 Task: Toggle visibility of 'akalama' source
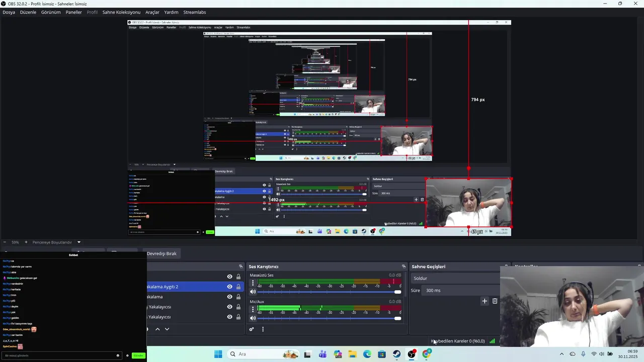229,297
